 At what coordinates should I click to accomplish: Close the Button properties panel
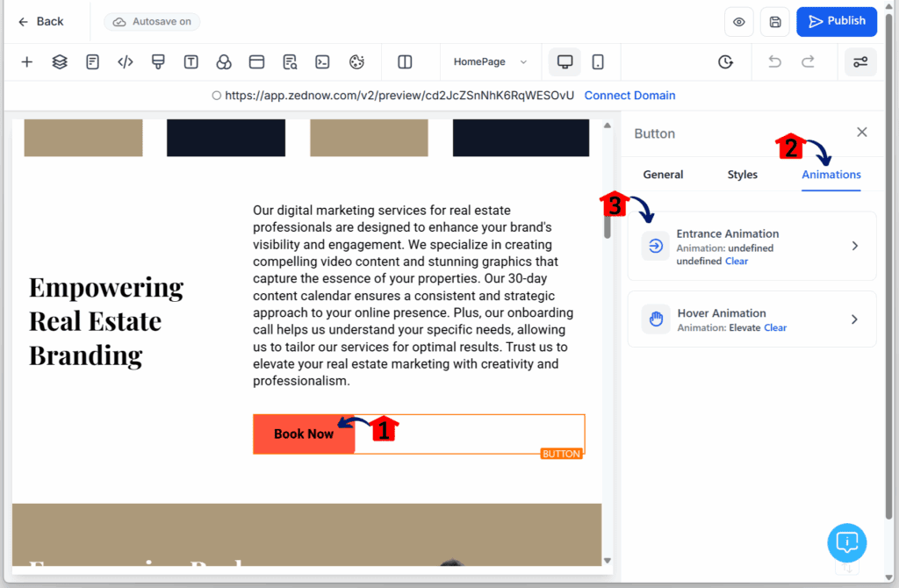coord(862,133)
